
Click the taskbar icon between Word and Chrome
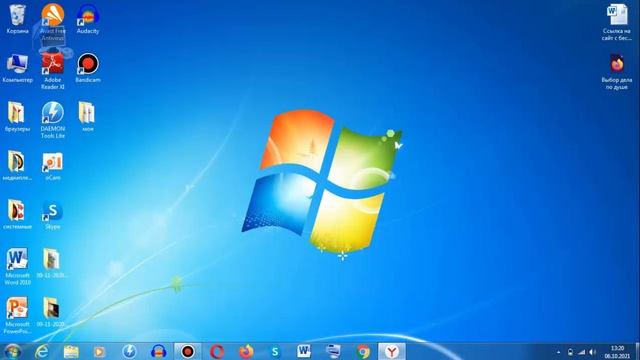333,351
